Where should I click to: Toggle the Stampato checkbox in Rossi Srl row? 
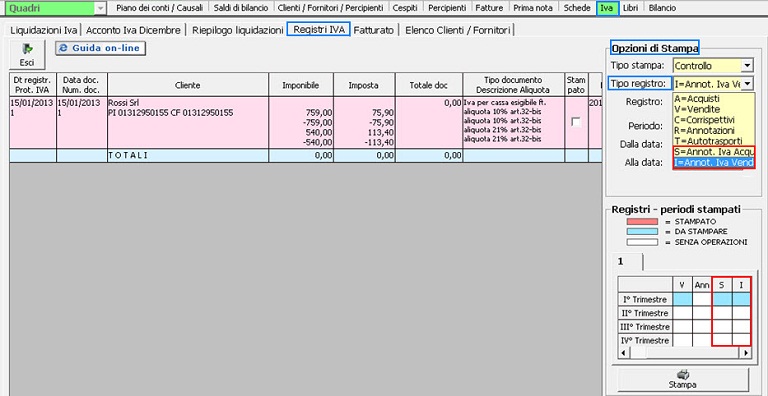coord(576,122)
